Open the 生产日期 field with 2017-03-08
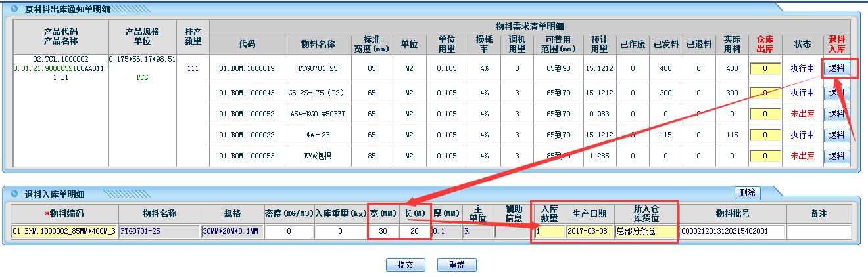This screenshot has width=868, height=277. coord(590,231)
